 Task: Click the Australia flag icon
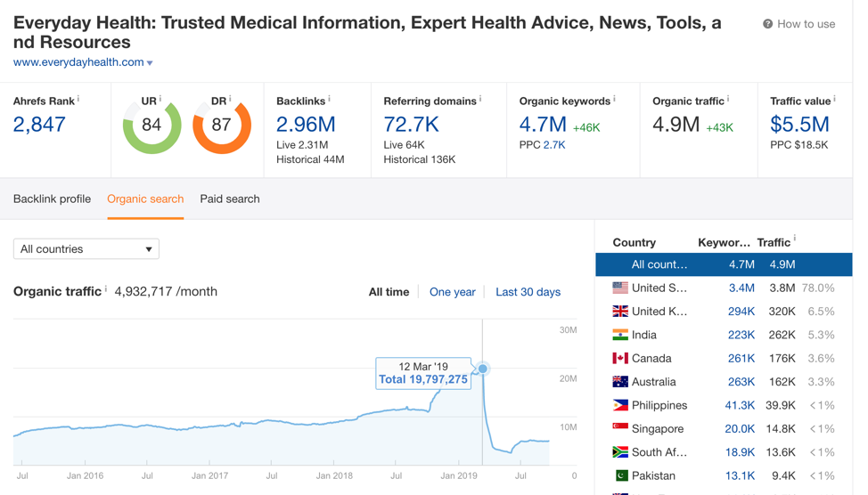pos(620,382)
